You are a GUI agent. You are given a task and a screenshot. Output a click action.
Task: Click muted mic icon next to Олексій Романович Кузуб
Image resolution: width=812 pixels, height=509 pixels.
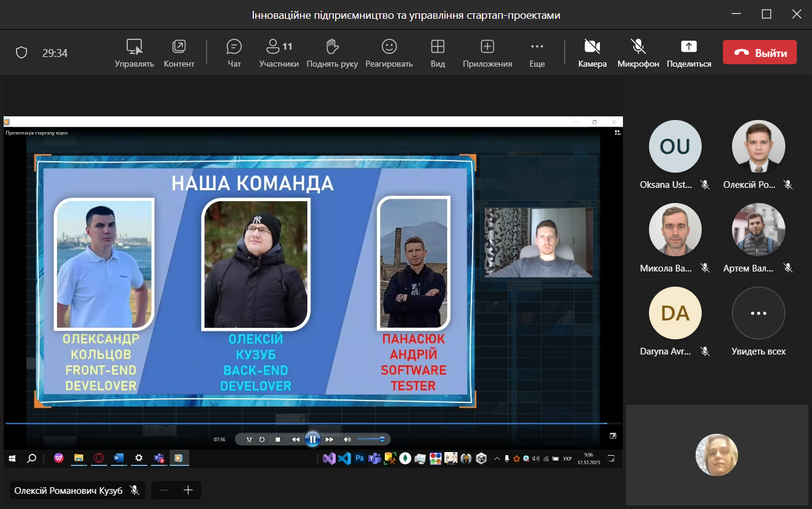pos(135,490)
